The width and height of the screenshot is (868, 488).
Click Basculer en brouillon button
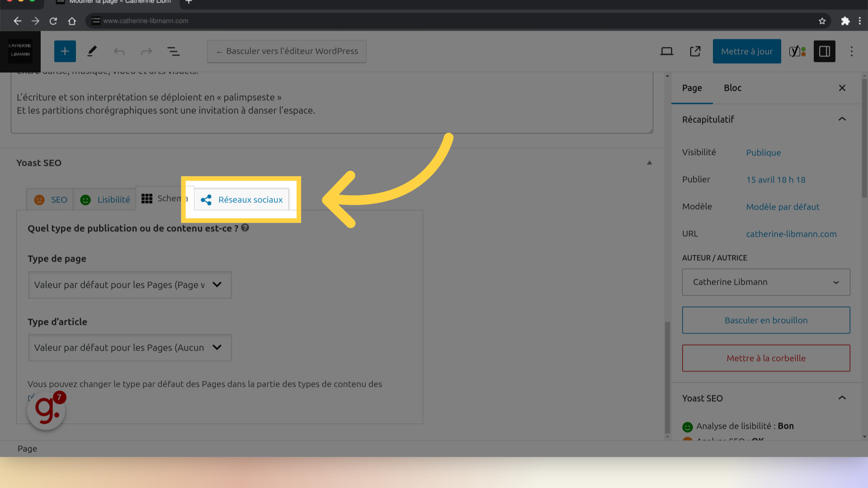(766, 320)
